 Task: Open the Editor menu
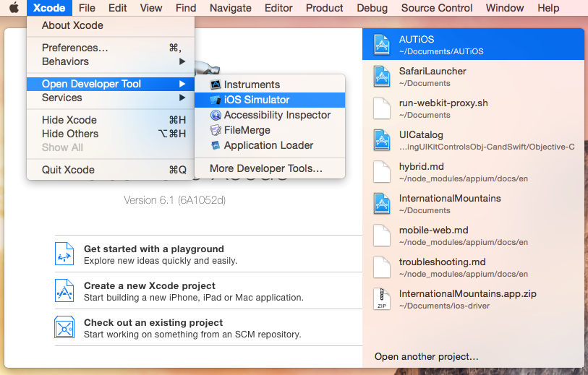278,8
